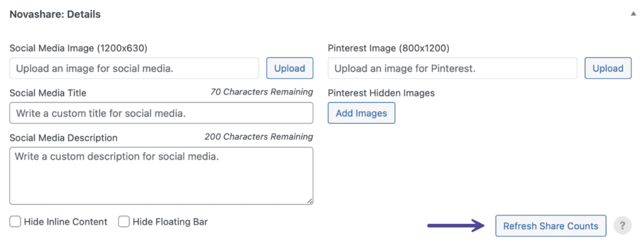644x246 pixels.
Task: Click the Add Images button
Action: (362, 113)
